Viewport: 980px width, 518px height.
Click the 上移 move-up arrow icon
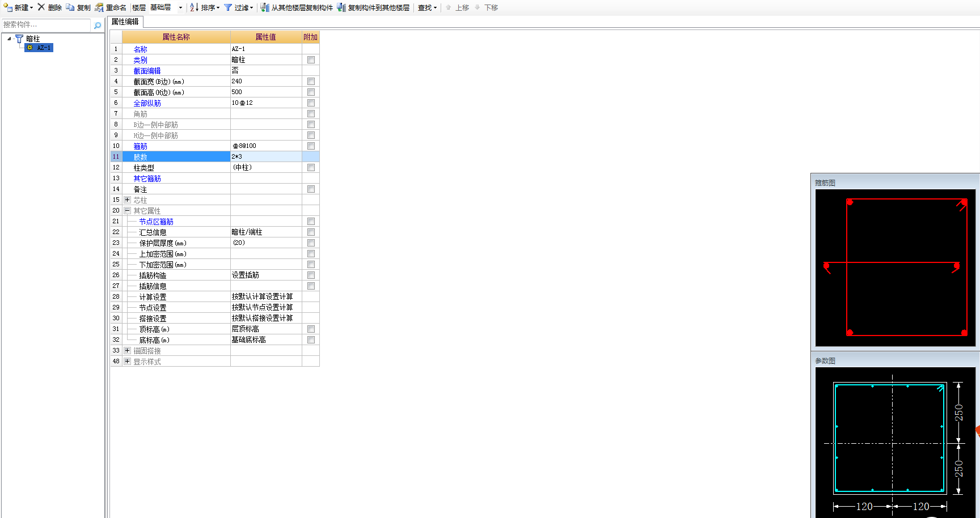(449, 7)
